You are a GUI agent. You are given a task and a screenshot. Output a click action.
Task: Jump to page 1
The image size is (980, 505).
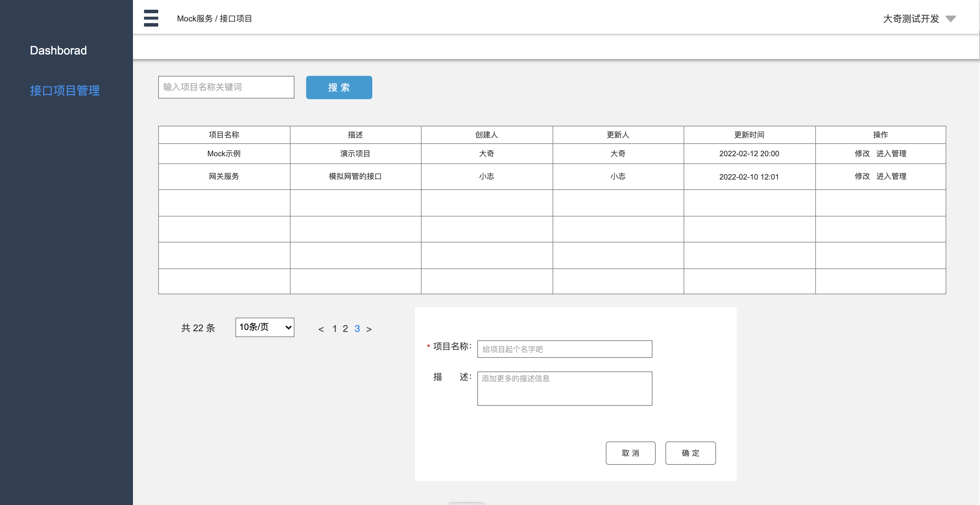coord(334,329)
